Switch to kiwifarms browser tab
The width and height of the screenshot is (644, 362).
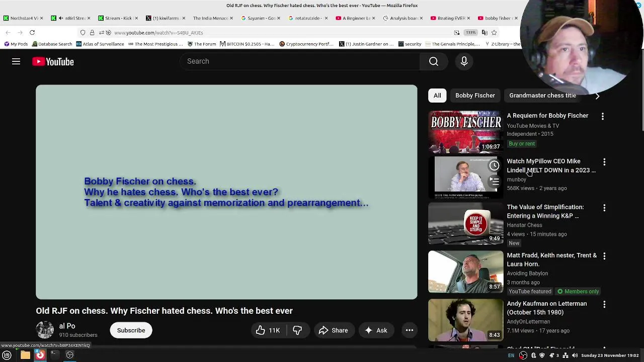point(165,18)
